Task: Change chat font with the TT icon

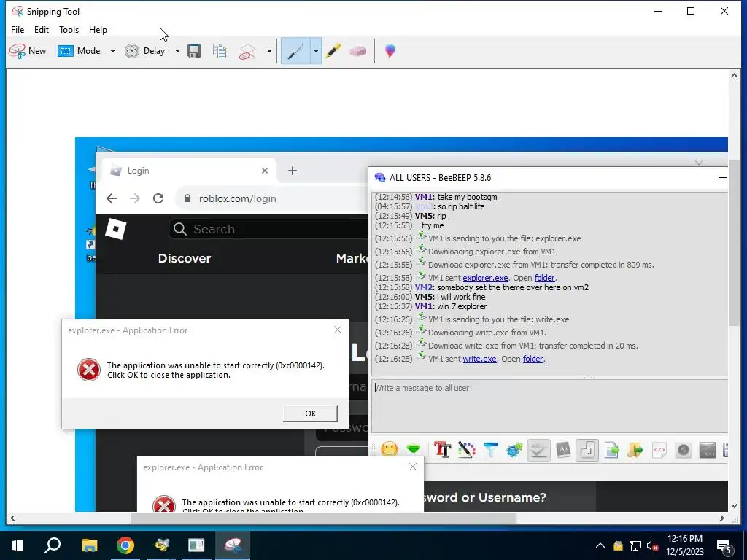Action: (442, 449)
